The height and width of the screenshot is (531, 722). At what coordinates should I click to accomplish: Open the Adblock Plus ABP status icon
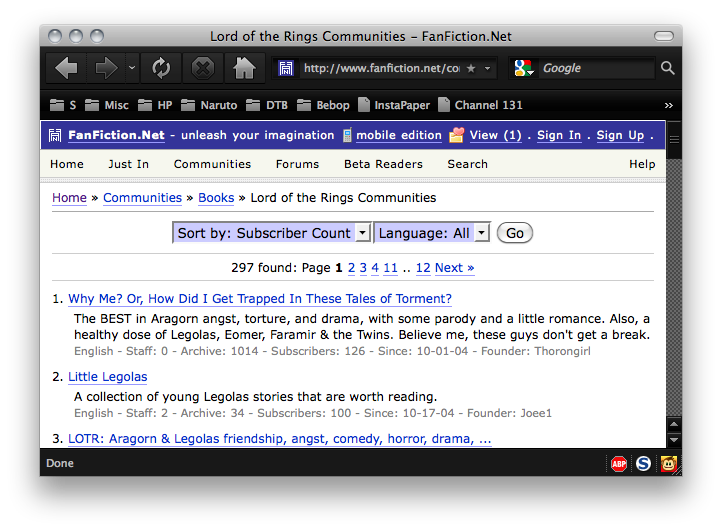tap(619, 463)
